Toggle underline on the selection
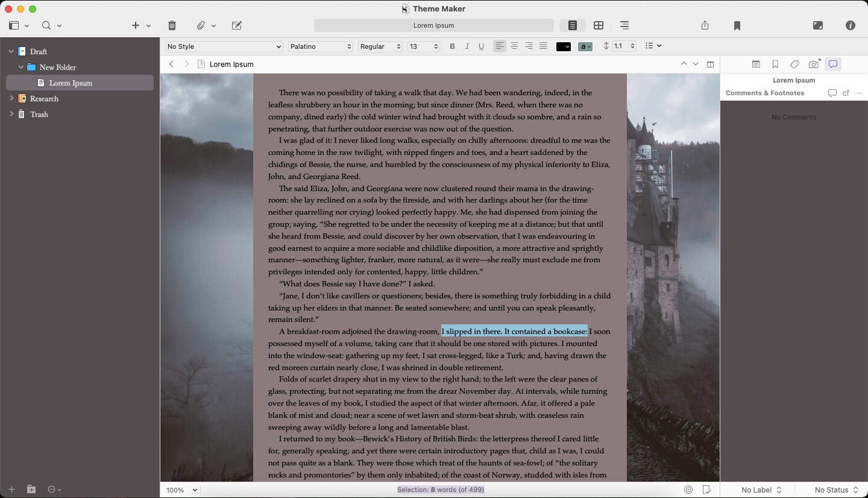This screenshot has height=498, width=868. [x=481, y=46]
